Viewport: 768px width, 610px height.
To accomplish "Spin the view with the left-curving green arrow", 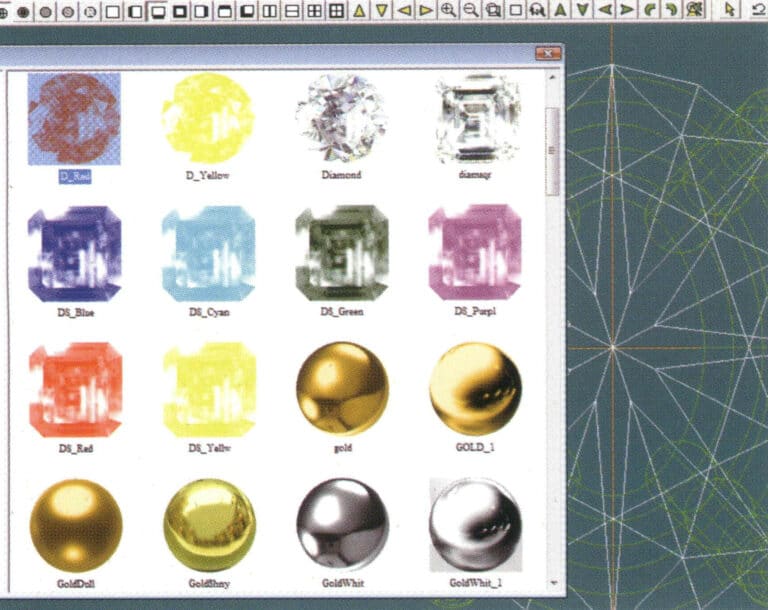I will (650, 10).
